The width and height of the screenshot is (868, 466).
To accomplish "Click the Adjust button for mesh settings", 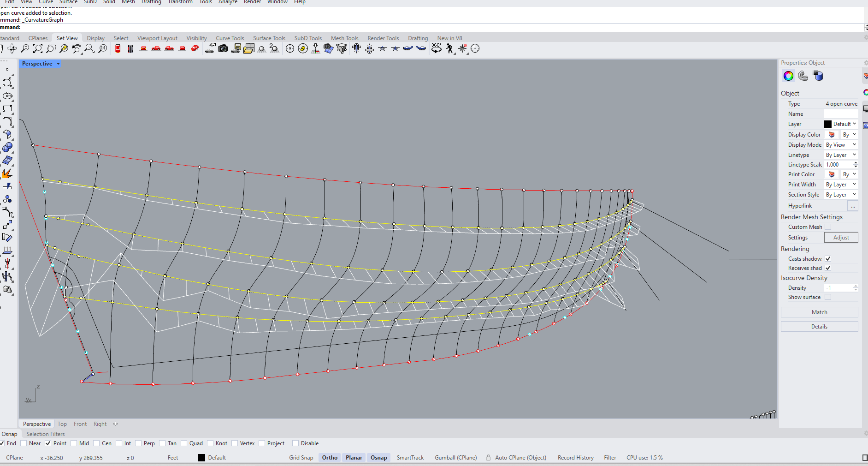I will point(841,238).
